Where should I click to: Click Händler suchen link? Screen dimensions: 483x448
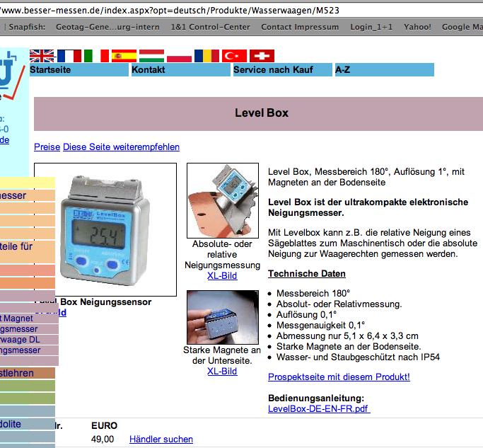click(x=161, y=440)
